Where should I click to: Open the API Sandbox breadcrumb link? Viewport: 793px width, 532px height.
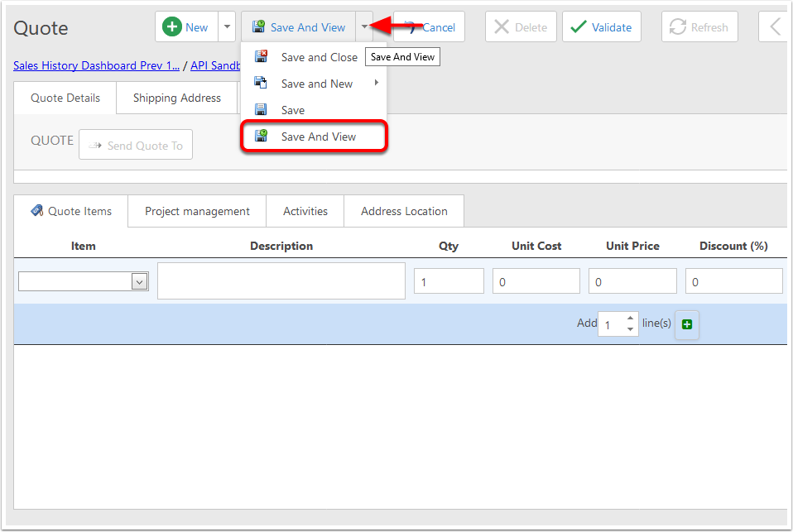[x=215, y=65]
